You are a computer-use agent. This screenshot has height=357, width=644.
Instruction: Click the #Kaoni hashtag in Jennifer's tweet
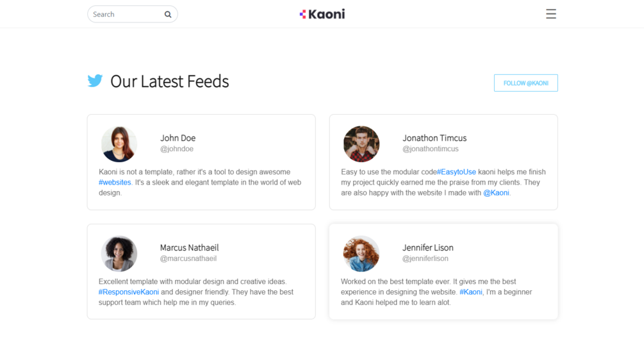pos(471,292)
